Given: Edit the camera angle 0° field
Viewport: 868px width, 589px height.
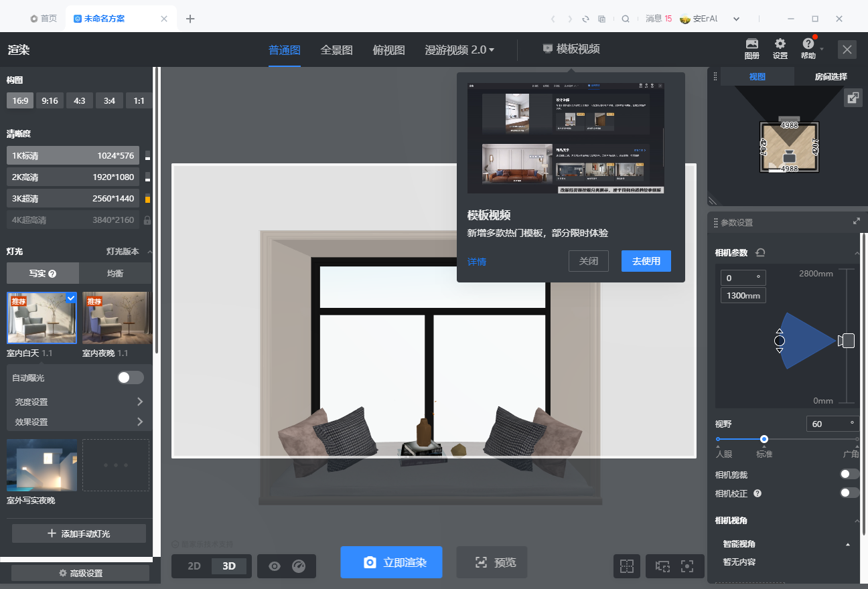Looking at the screenshot, I should (x=743, y=278).
